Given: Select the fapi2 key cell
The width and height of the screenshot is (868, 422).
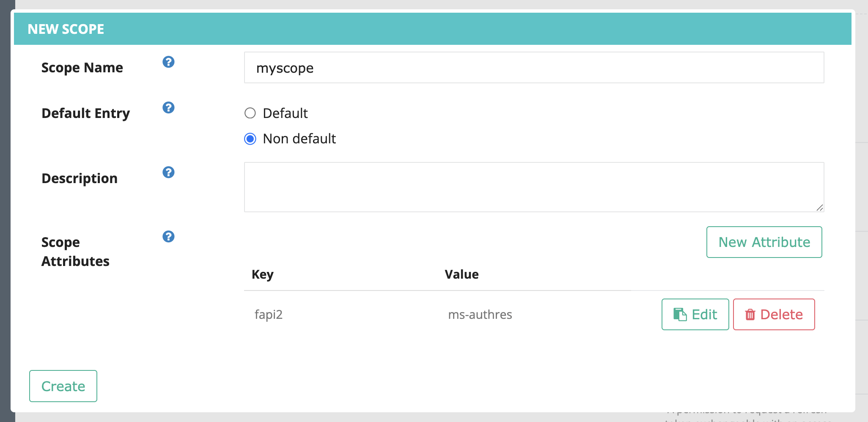Looking at the screenshot, I should click(x=269, y=315).
